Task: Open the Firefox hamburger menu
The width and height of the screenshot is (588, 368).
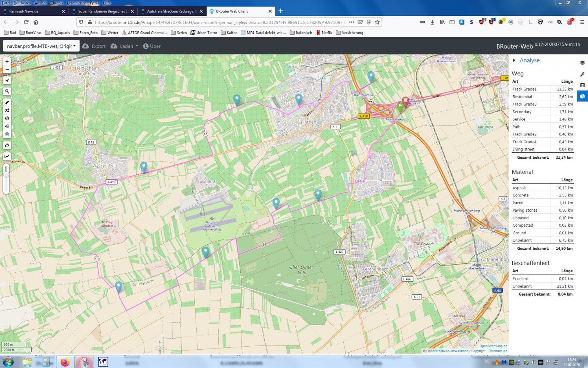Action: [582, 22]
